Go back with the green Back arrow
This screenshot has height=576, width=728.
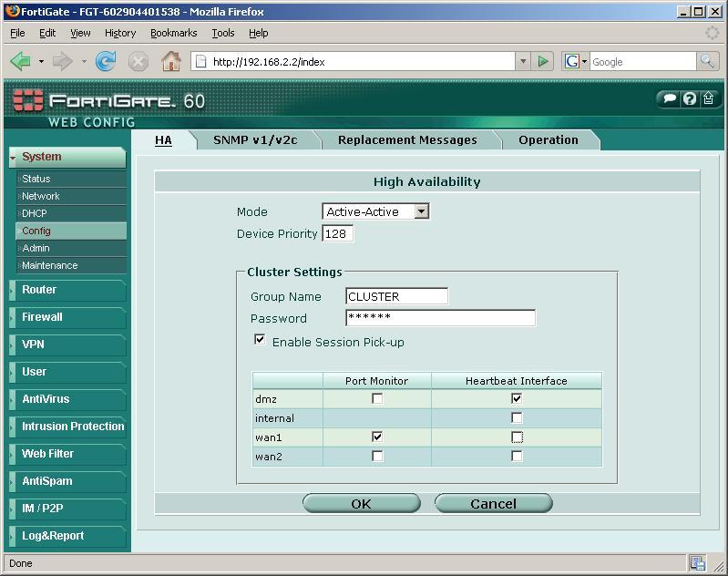20,61
